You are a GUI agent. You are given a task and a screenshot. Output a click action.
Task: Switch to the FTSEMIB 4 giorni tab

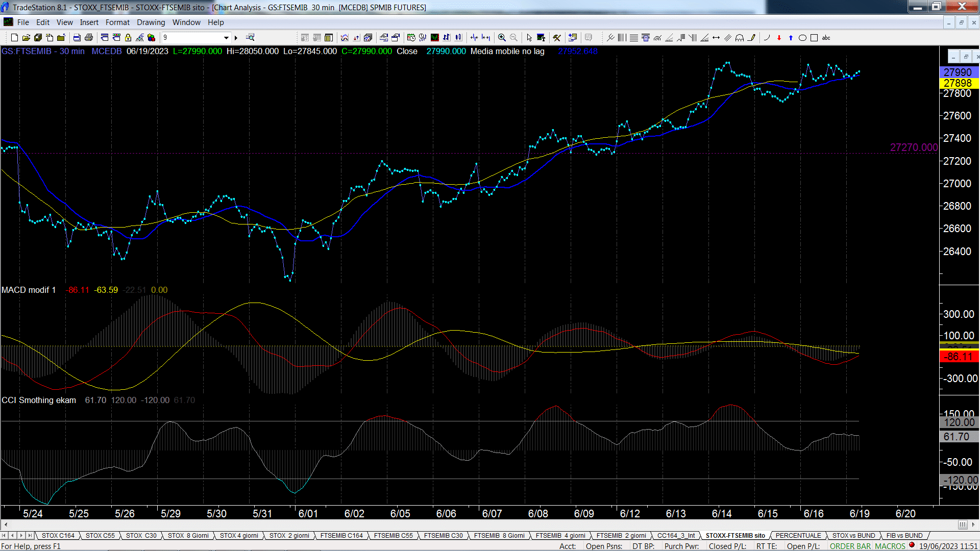[560, 535]
